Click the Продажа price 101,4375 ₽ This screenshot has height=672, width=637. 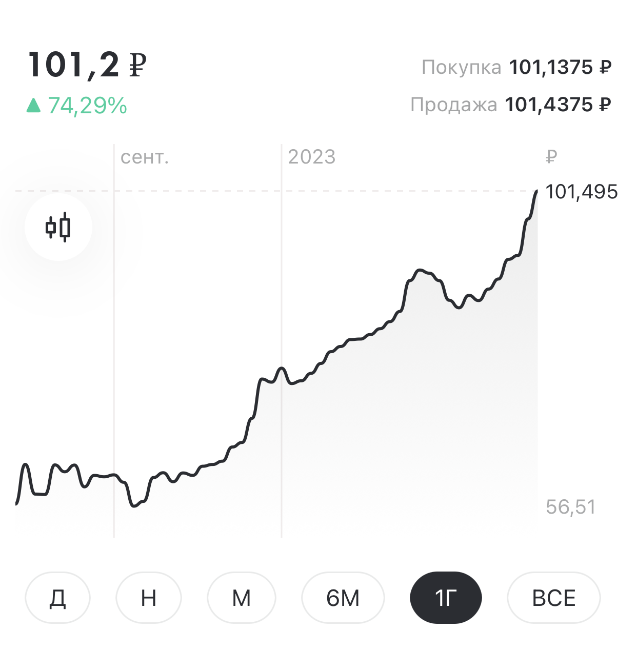click(558, 105)
